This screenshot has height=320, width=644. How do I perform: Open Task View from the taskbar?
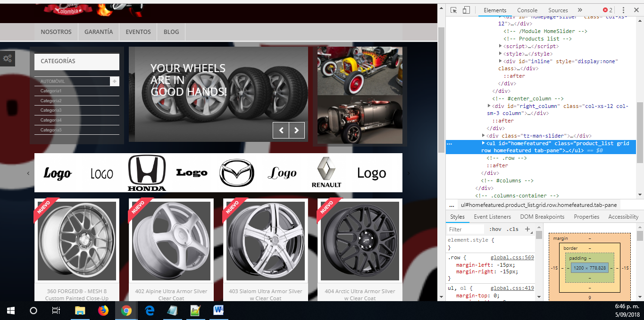(x=56, y=311)
